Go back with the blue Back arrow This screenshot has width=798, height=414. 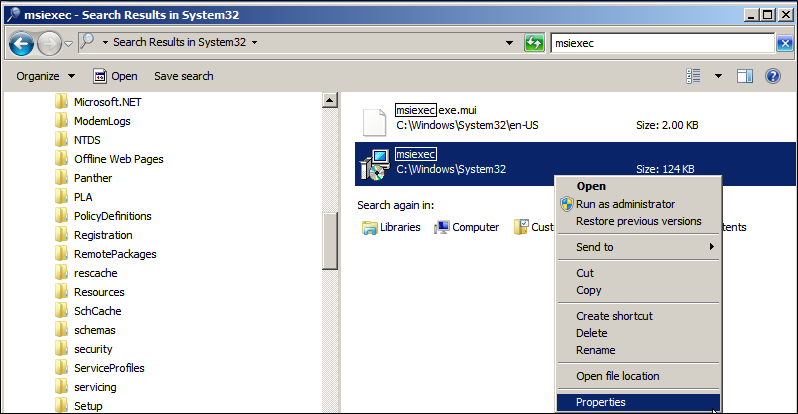[x=21, y=43]
